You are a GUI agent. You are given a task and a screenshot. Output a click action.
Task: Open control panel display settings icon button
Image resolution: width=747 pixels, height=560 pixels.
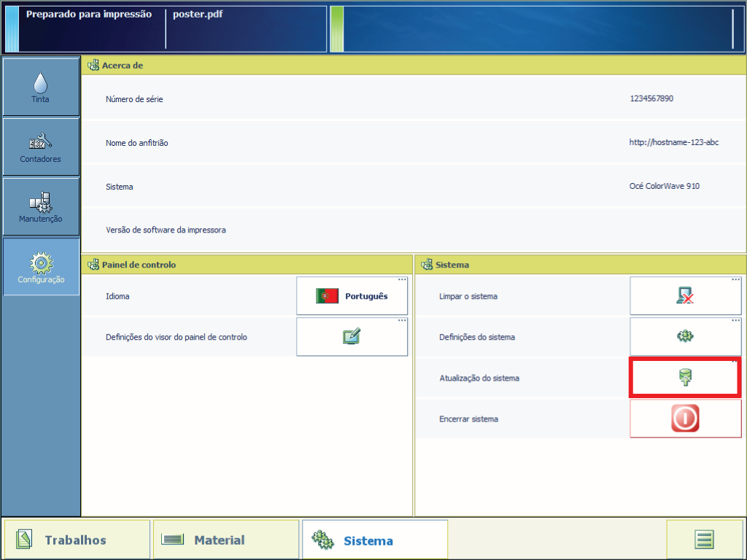click(x=352, y=337)
